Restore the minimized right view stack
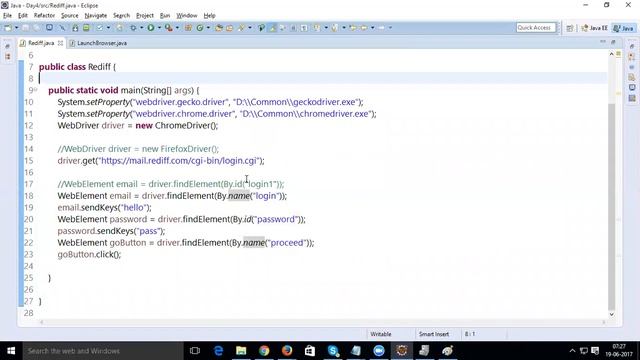 tap(632, 46)
